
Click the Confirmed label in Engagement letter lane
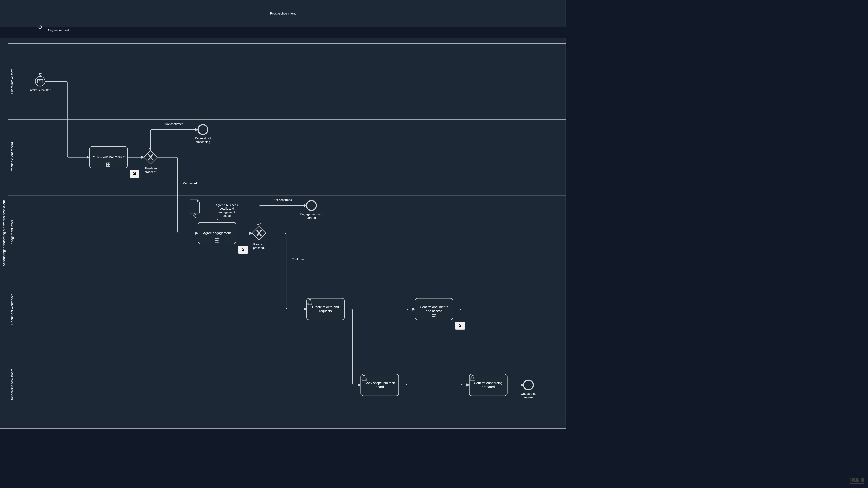tap(299, 259)
